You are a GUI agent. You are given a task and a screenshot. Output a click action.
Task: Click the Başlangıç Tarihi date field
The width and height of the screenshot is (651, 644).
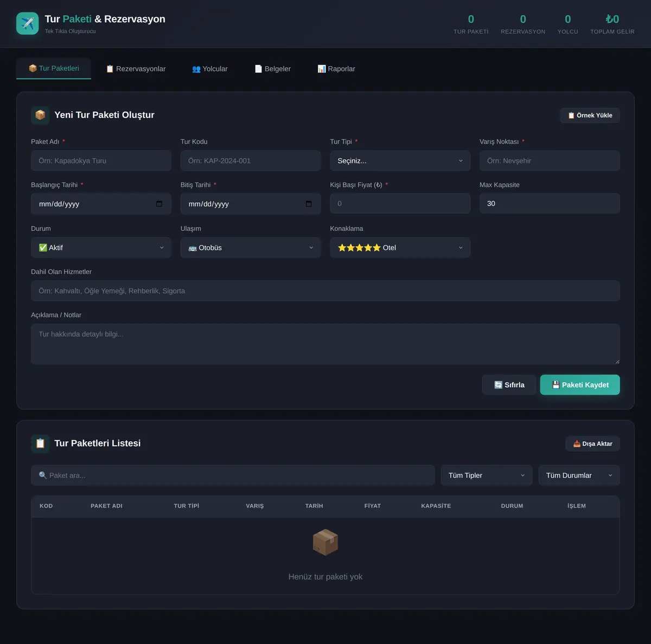(101, 204)
